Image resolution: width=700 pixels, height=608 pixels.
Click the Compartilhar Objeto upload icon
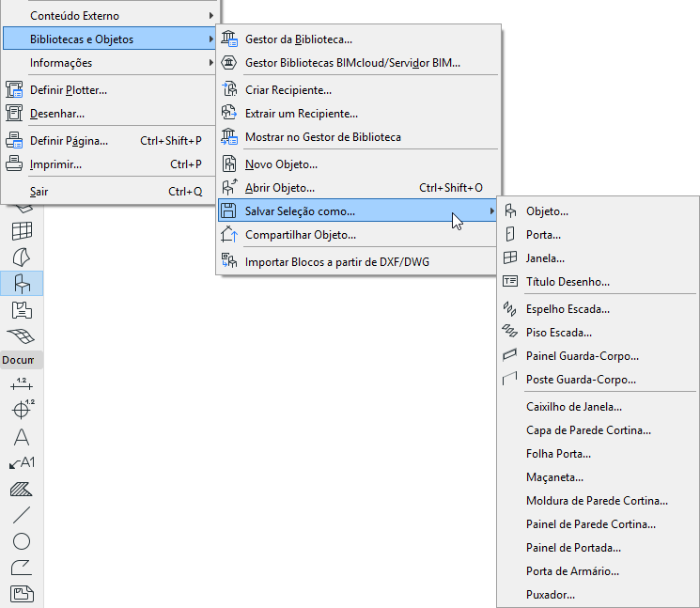tap(229, 234)
